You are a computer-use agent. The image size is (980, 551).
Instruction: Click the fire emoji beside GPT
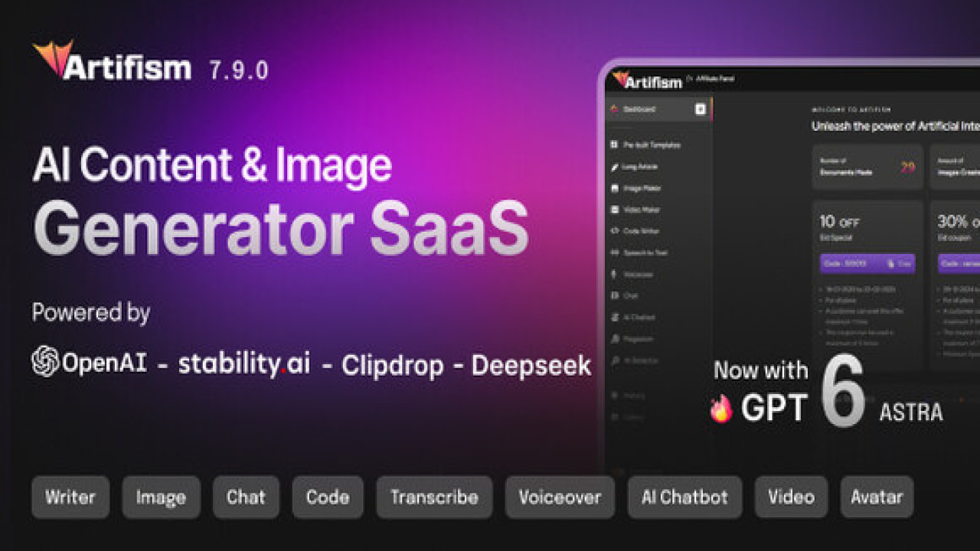(x=720, y=410)
